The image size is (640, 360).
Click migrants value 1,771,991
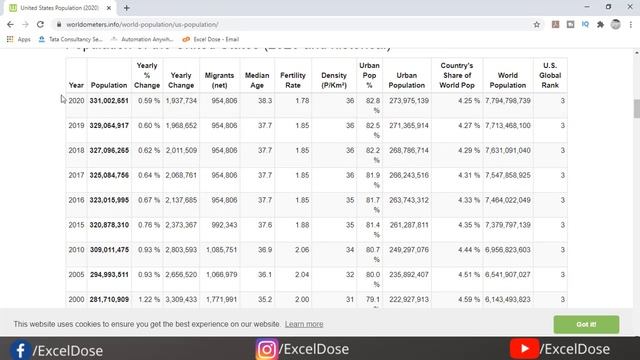222,299
